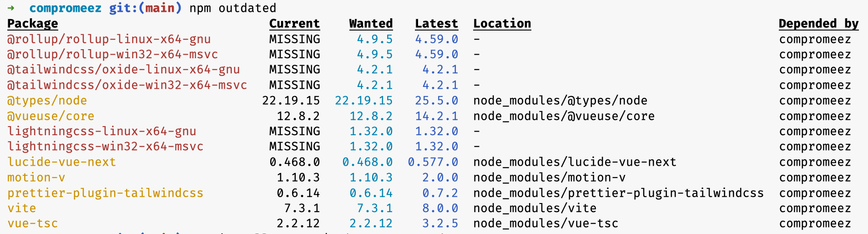Click the latest version 8.0.0 of vite
Screen dimensions: 868x234
click(x=440, y=208)
